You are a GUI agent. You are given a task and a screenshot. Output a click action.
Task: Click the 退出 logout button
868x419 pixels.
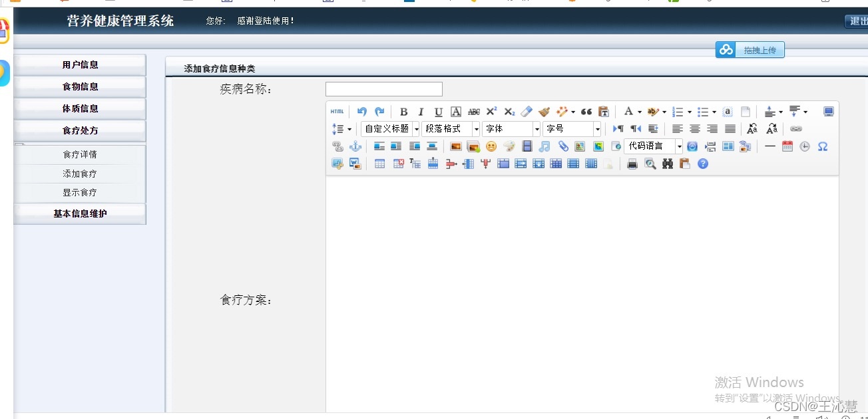coord(857,21)
